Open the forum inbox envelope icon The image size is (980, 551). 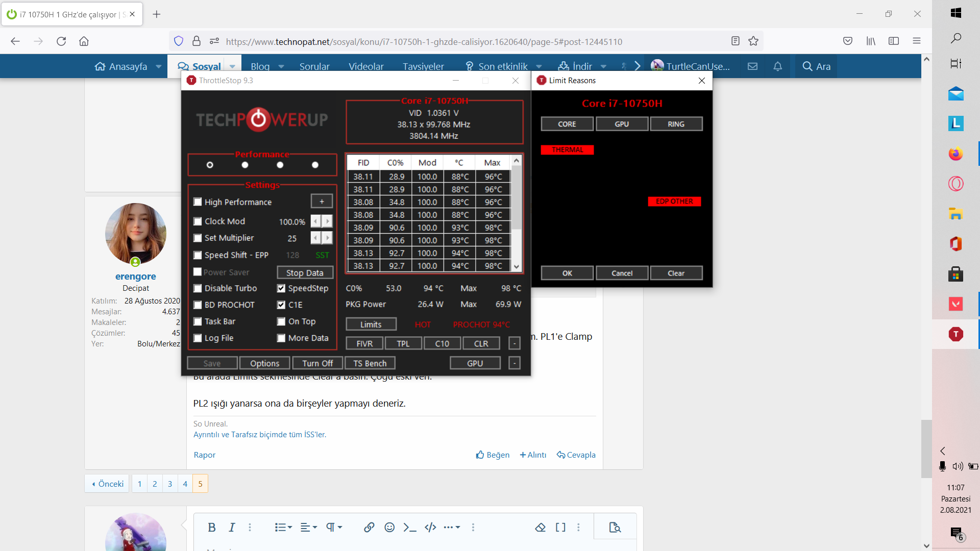click(x=752, y=66)
